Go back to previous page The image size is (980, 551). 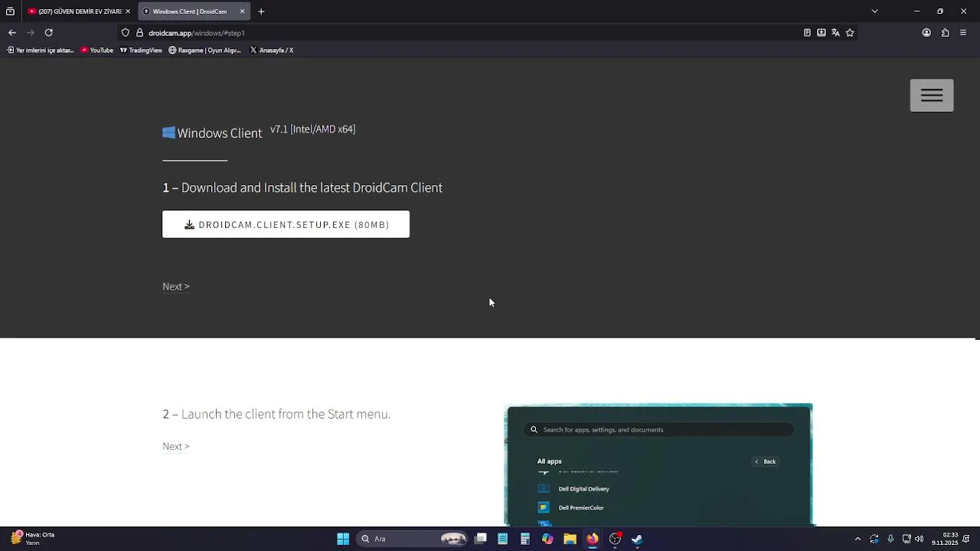coord(12,33)
